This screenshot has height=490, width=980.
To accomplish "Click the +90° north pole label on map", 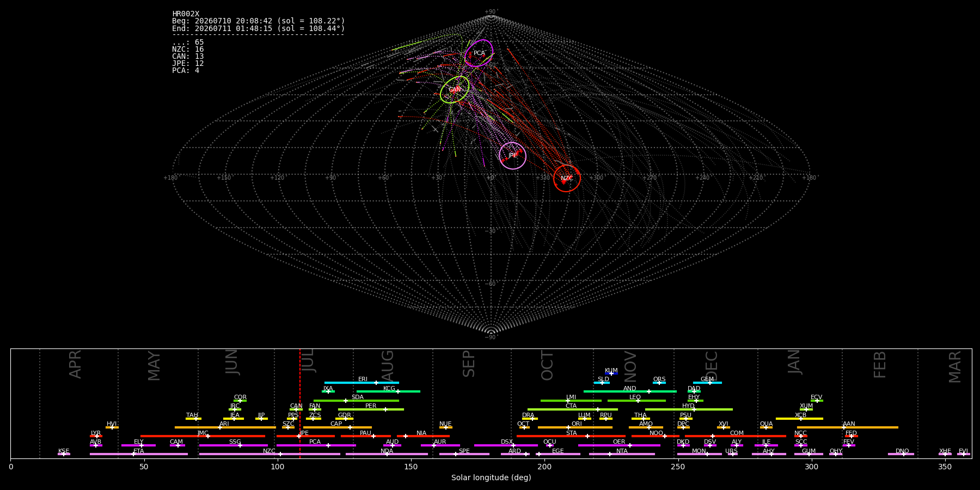I will click(x=491, y=12).
